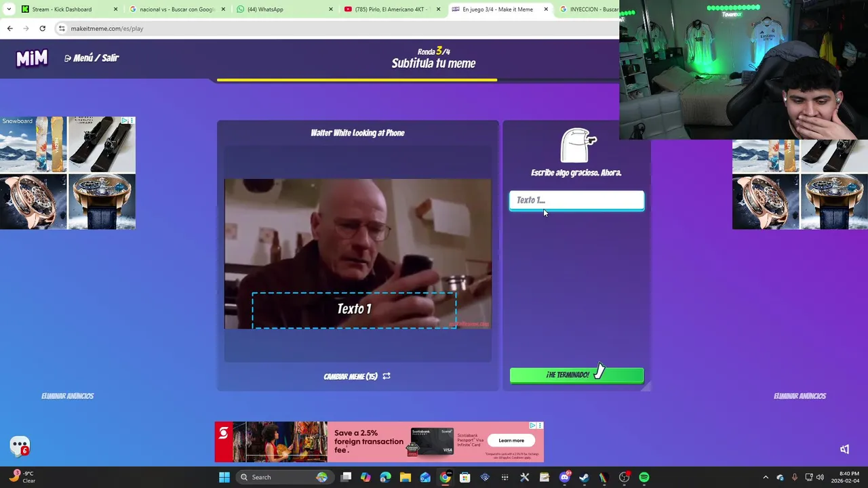Close the Make it Meme tab

tap(546, 9)
